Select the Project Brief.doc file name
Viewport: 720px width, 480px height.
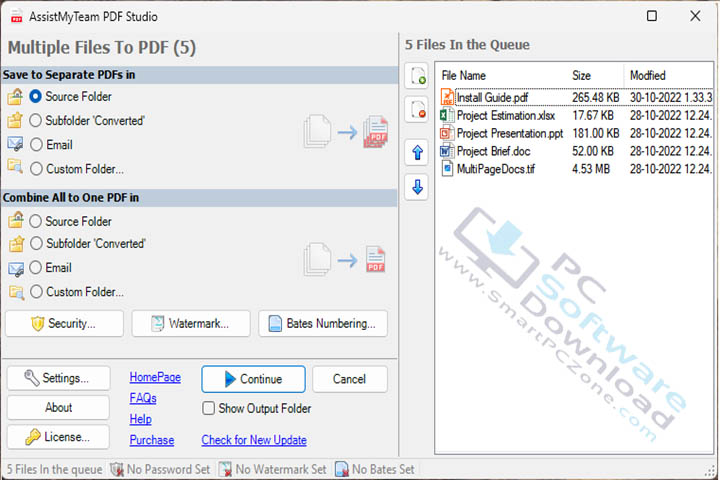[494, 151]
